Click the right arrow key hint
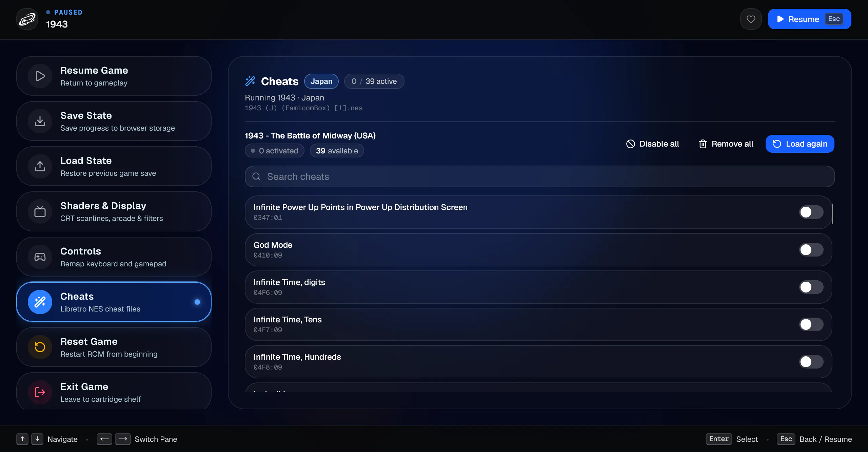This screenshot has width=868, height=452. (123, 439)
